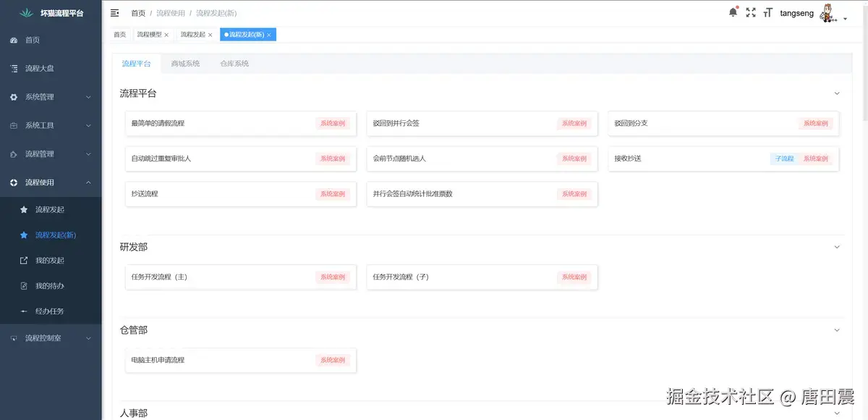Enter fullscreen mode via expand icon
Screen dimensions: 868x420
point(751,12)
